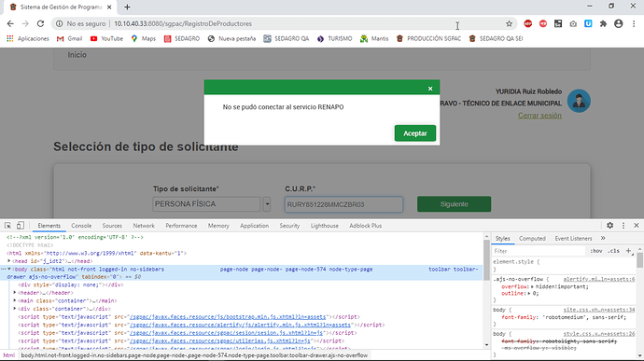Expand the main container node
Screen dimensions: 644x361
pos(15,300)
